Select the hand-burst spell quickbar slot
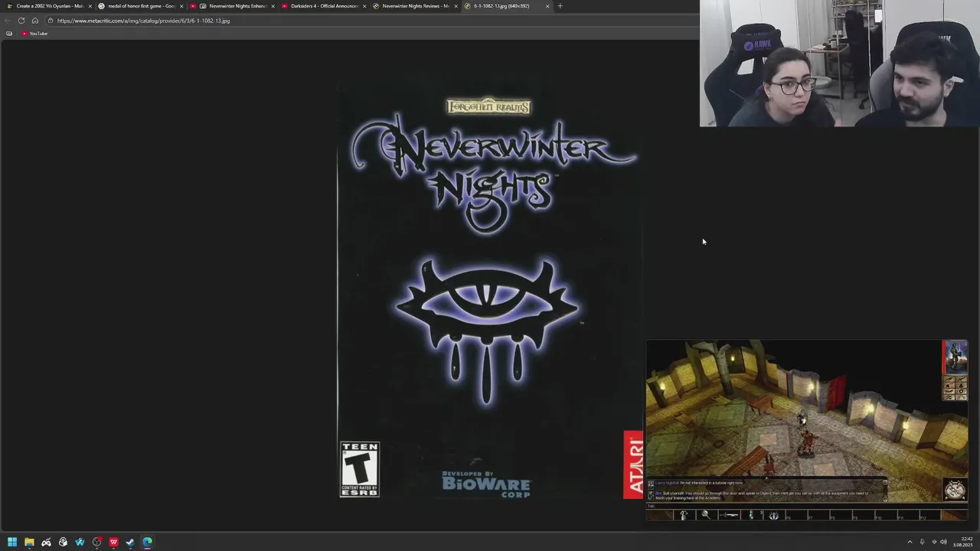 pyautogui.click(x=773, y=516)
